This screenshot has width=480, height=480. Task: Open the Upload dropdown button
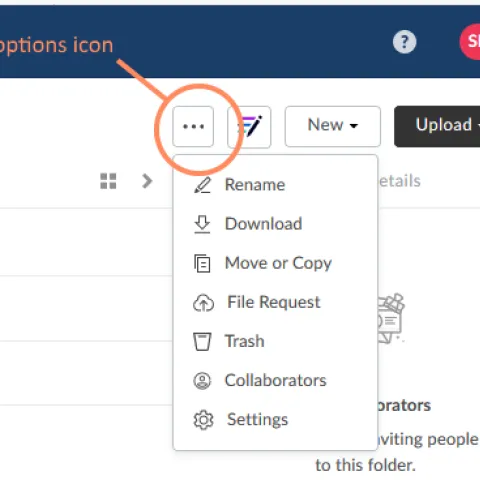tap(437, 126)
